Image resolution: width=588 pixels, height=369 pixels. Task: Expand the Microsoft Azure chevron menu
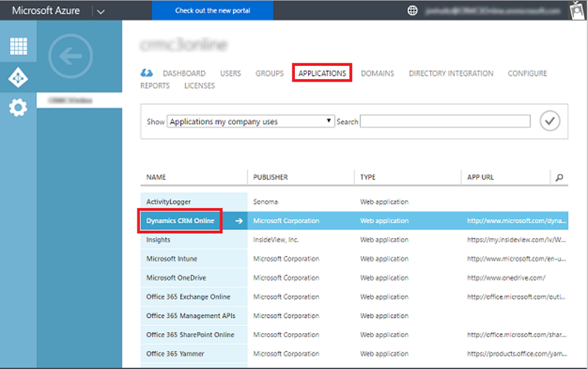[x=100, y=11]
